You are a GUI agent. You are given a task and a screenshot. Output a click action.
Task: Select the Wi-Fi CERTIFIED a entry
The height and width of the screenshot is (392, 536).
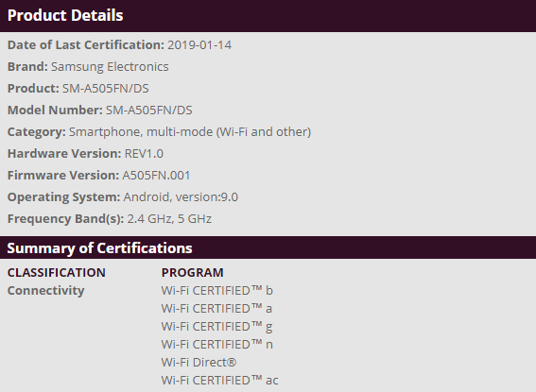(216, 309)
